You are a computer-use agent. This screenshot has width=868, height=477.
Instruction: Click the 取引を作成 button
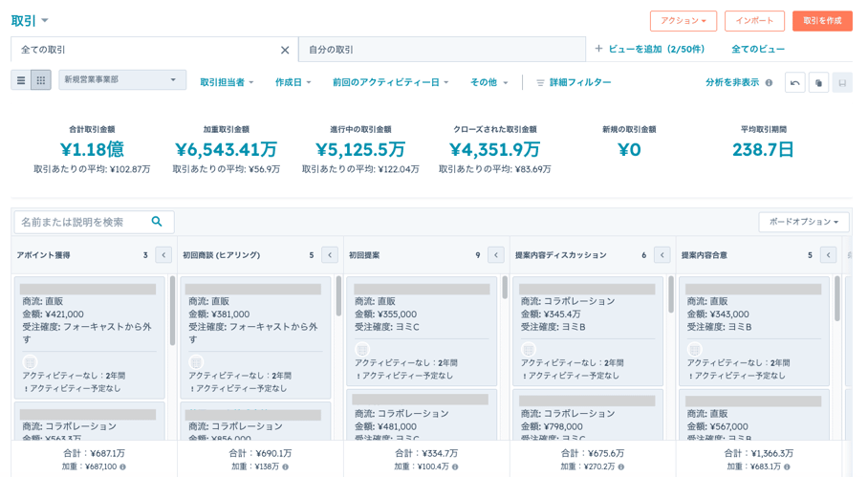(x=822, y=21)
